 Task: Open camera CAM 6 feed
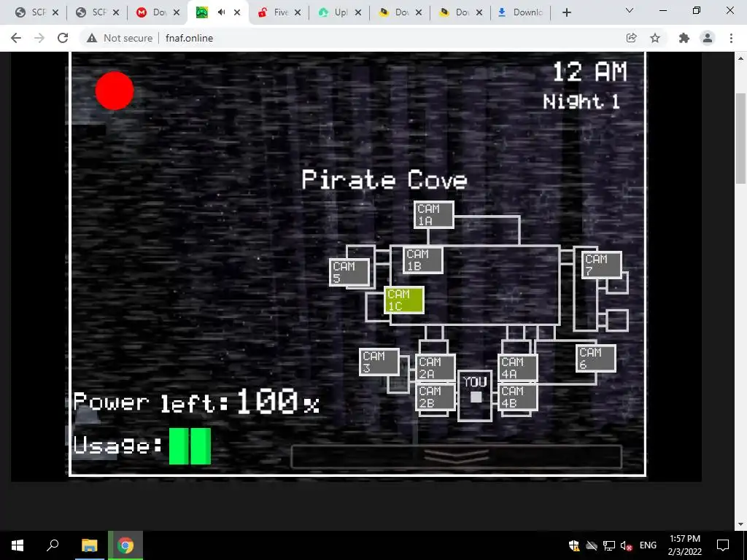[595, 358]
